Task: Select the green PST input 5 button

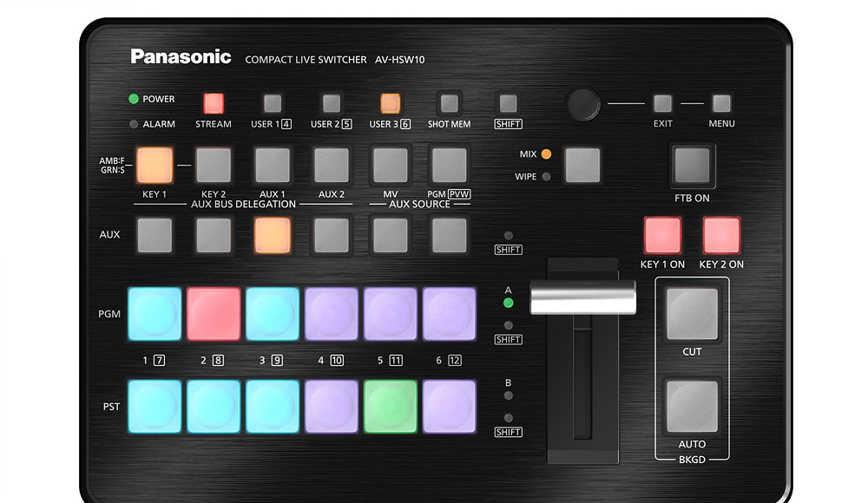Action: pos(391,407)
